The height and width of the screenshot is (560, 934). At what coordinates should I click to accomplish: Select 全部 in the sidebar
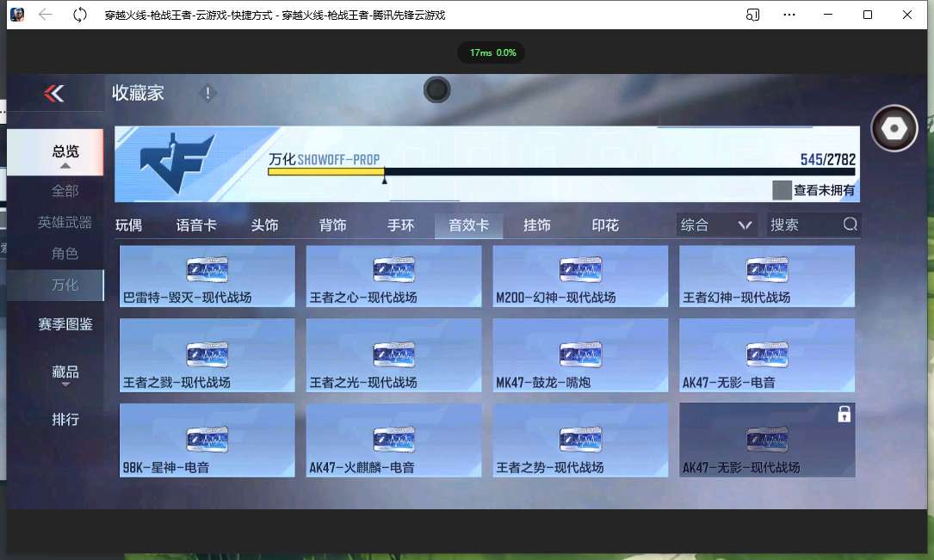65,191
